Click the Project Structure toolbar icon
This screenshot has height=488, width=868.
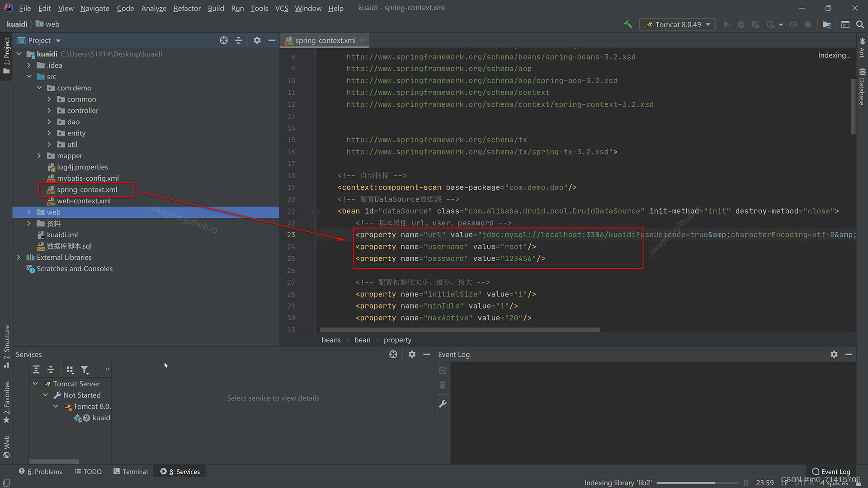827,24
